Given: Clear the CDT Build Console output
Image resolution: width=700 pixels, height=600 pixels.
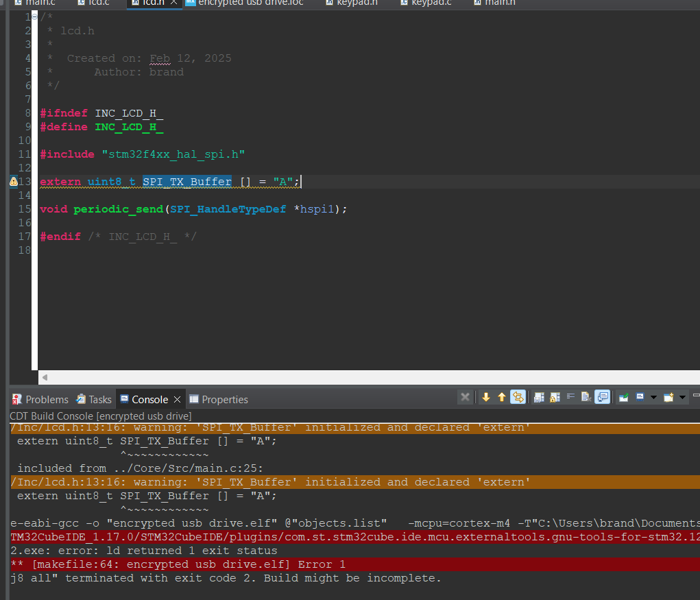Looking at the screenshot, I should [x=585, y=397].
